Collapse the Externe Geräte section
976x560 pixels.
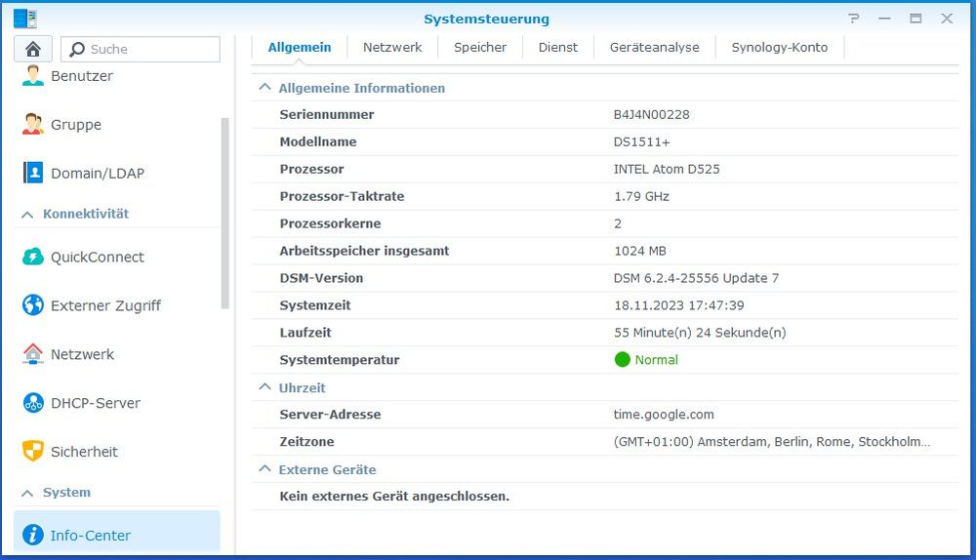pyautogui.click(x=264, y=469)
